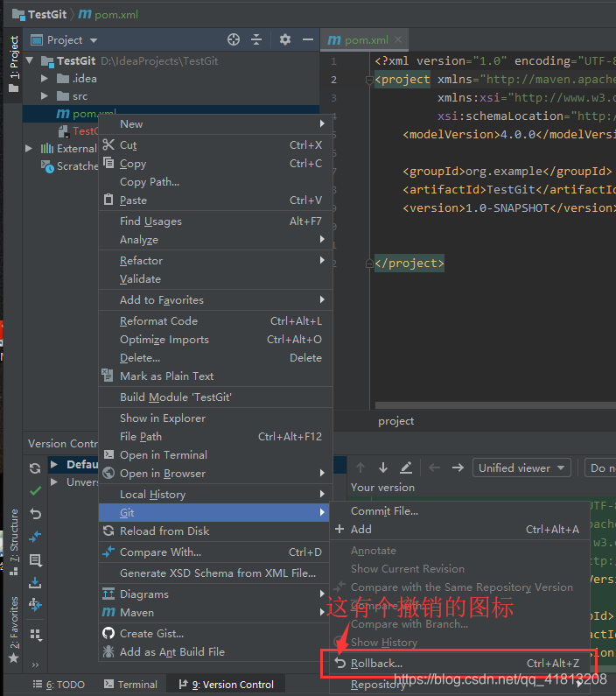Hide the Project panel with minus icon
This screenshot has height=696, width=616.
pyautogui.click(x=308, y=39)
